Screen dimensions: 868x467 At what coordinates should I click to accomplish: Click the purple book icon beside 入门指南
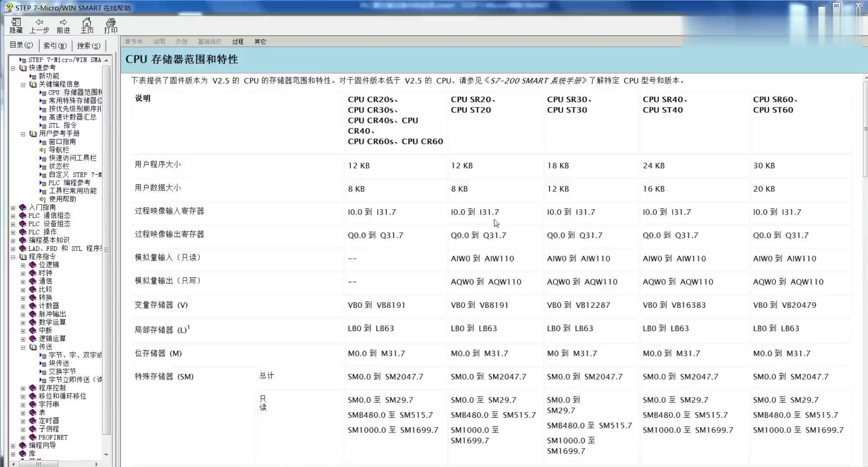click(x=23, y=208)
